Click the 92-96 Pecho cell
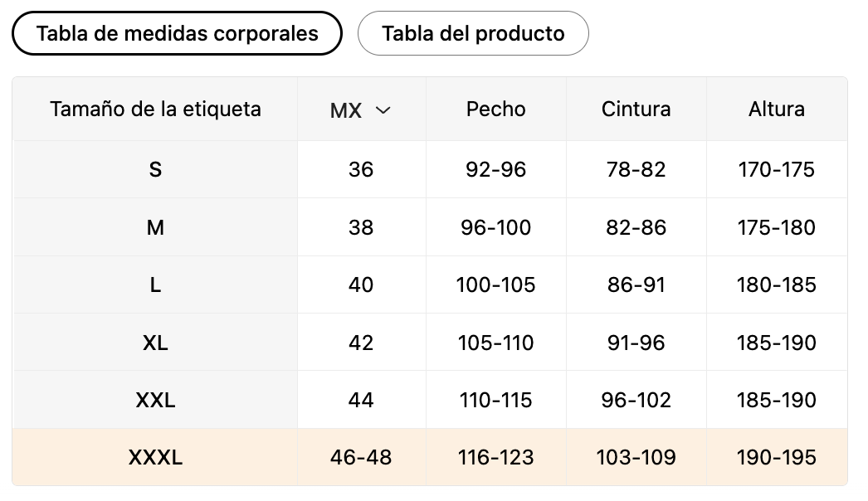Image resolution: width=868 pixels, height=501 pixels. 495,169
